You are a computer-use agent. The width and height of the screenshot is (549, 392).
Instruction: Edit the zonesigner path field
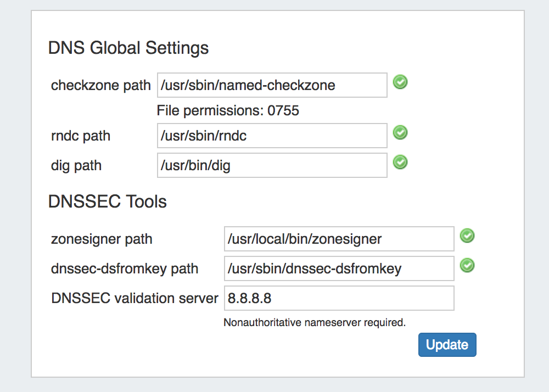coord(339,239)
